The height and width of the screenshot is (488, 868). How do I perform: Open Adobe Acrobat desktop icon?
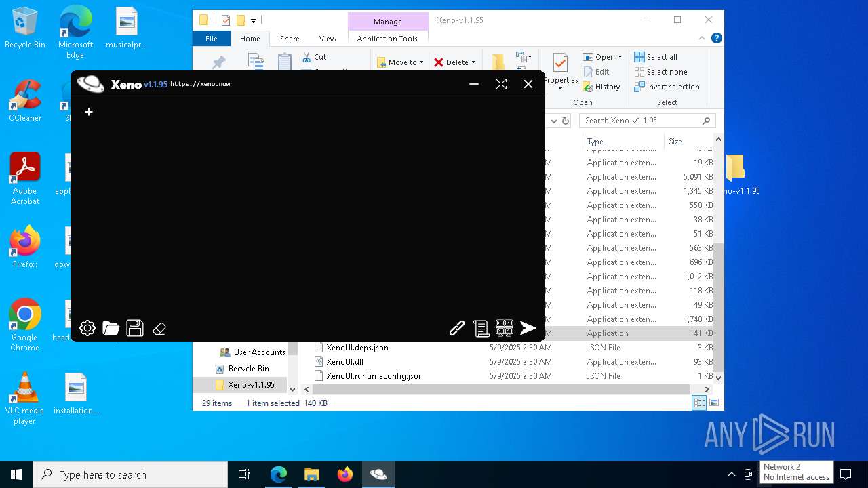click(x=25, y=179)
